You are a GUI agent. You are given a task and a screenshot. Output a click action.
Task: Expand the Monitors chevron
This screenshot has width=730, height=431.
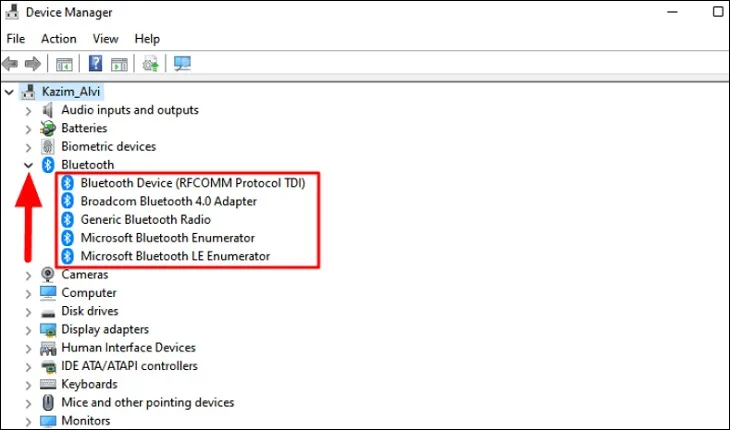(28, 422)
